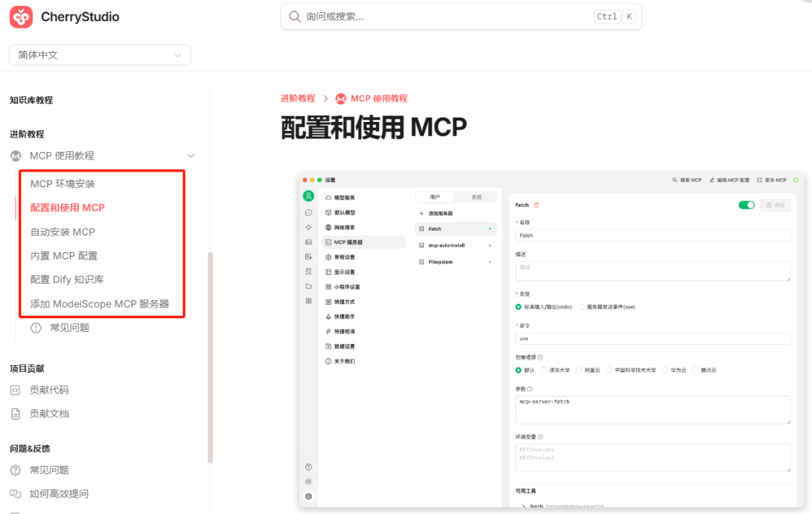Open the MCP 使用教程 sidebar item

tap(62, 156)
